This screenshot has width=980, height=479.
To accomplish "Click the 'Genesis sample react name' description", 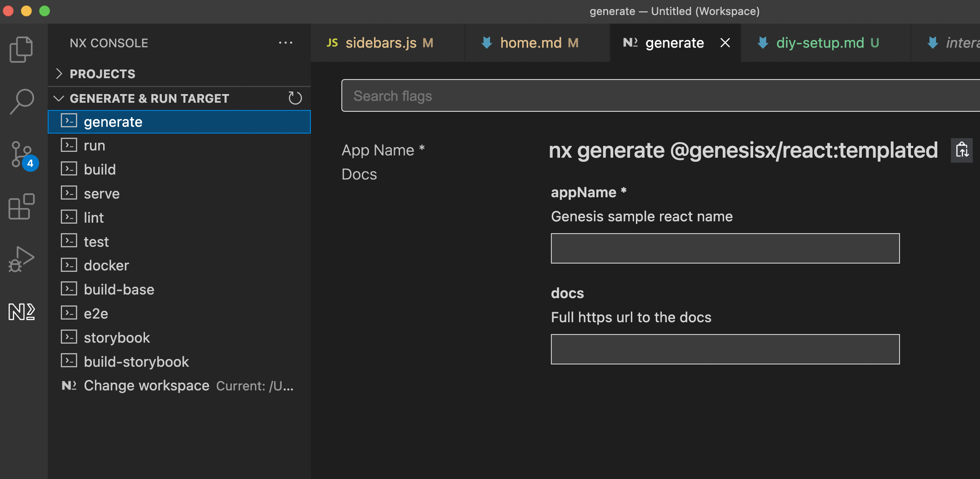I will [x=642, y=216].
